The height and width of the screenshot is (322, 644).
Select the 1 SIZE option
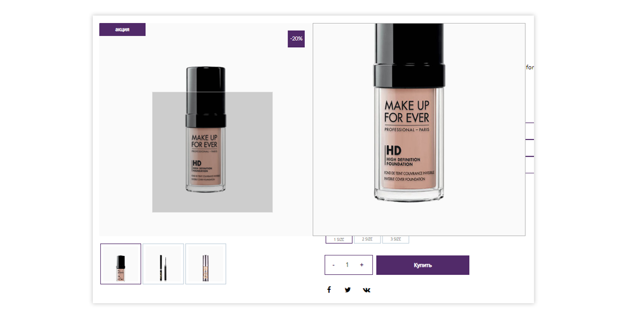point(339,239)
